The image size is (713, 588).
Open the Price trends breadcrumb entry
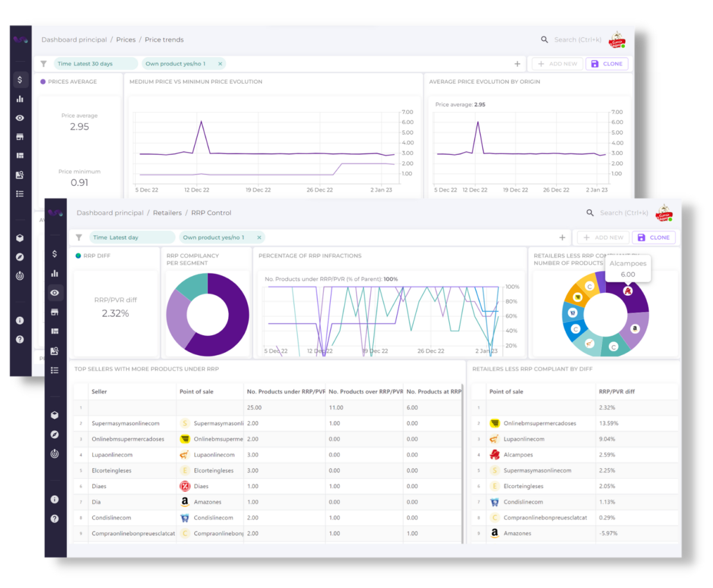click(164, 39)
